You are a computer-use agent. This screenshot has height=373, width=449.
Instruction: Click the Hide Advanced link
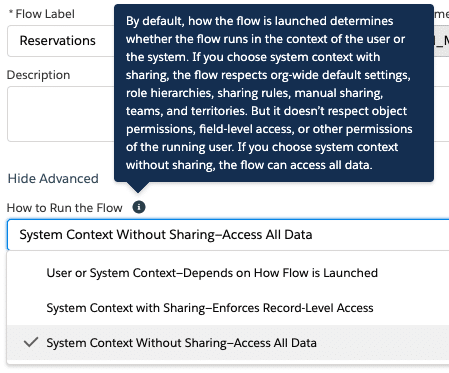53,179
